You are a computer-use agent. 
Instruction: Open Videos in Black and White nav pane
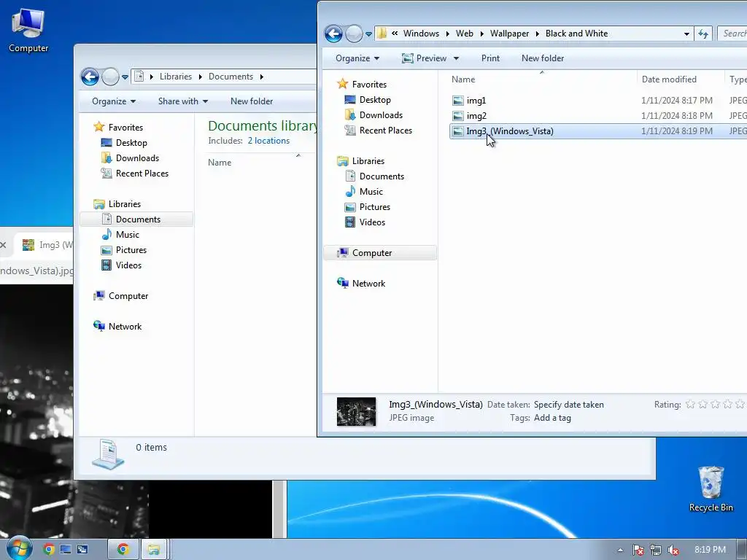[372, 222]
